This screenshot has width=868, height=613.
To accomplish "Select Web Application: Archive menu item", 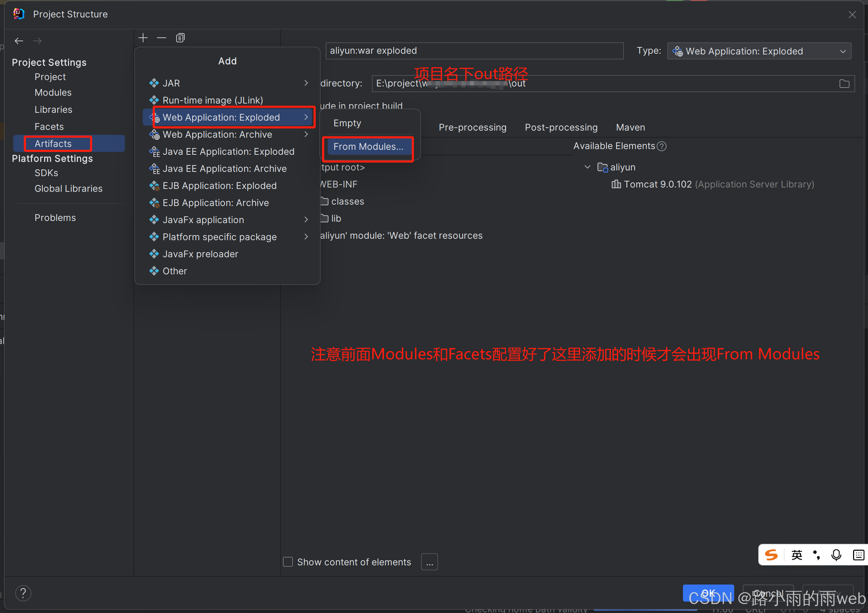I will [217, 134].
